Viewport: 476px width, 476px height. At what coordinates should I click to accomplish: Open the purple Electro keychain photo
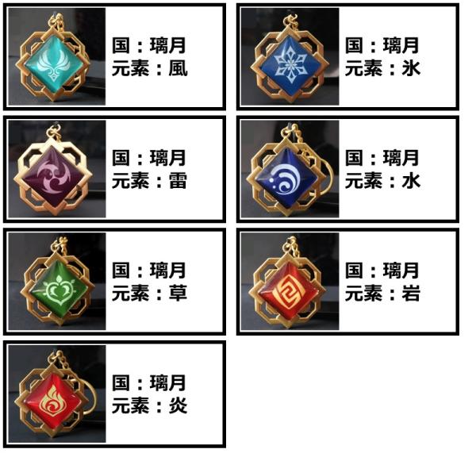[x=57, y=169]
